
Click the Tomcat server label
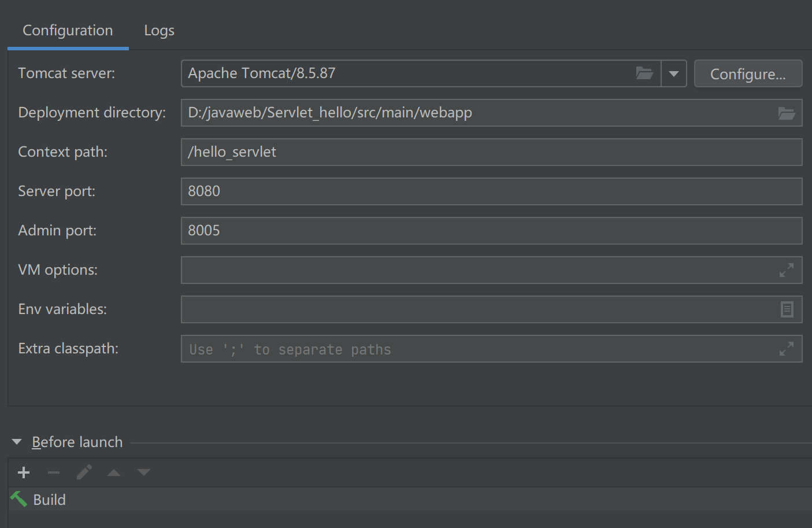[x=66, y=73]
